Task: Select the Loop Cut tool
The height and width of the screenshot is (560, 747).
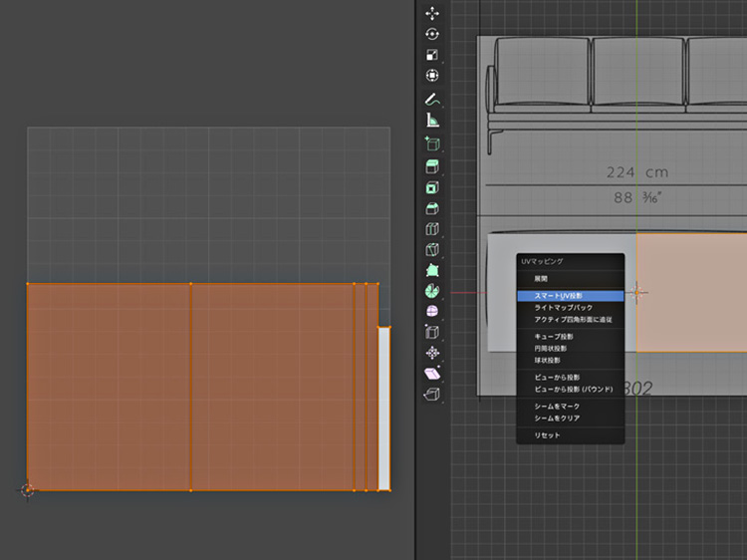Action: 432,229
